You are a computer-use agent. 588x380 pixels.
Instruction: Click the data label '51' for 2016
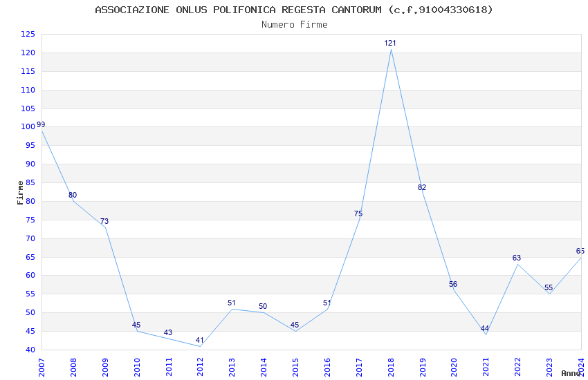(x=327, y=303)
